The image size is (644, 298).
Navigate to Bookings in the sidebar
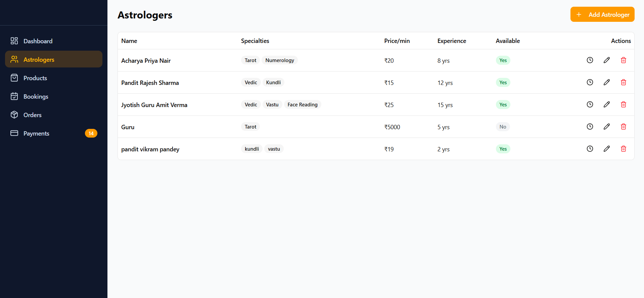point(36,96)
